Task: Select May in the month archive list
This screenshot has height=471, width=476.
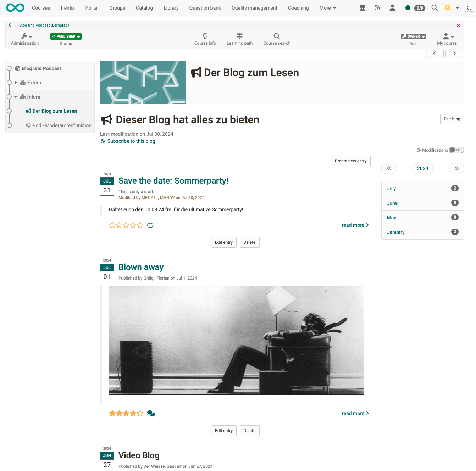Action: (x=391, y=217)
